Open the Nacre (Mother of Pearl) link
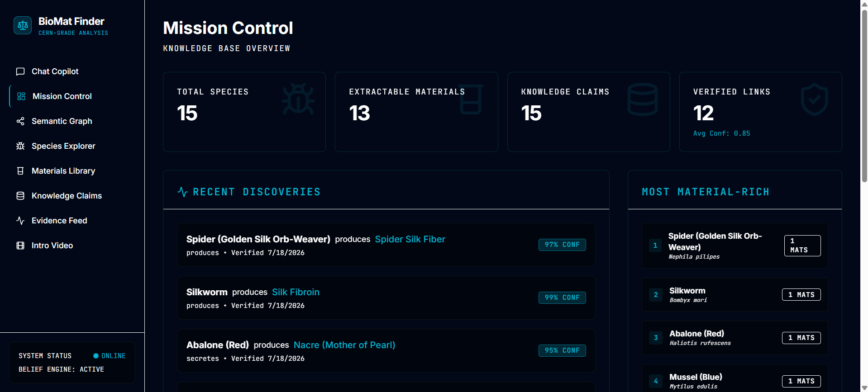The height and width of the screenshot is (392, 868). tap(344, 345)
